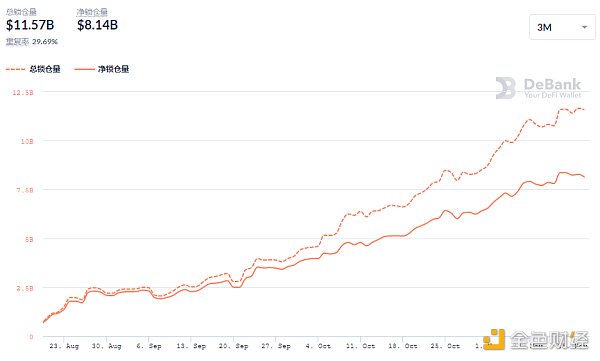Select the 总锁仓量 header label above $11.57B
600x361 pixels.
[x=21, y=12]
